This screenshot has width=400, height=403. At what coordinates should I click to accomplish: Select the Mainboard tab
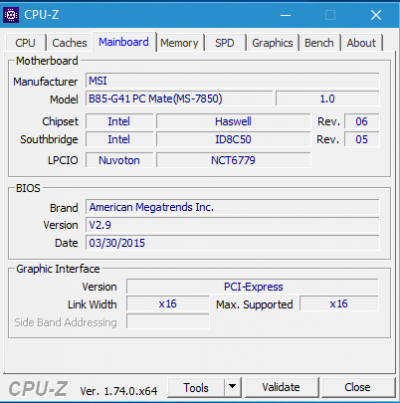pos(124,42)
